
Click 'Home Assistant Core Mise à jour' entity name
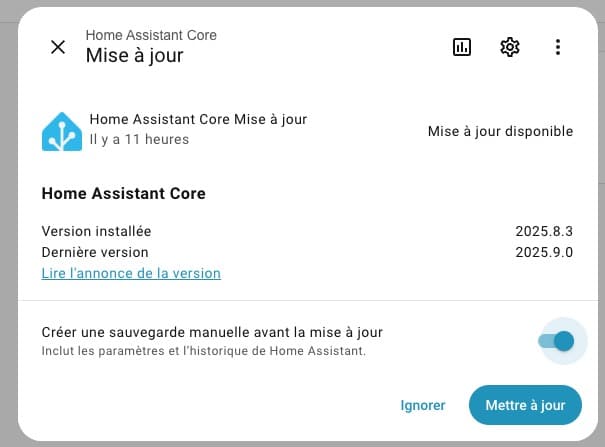point(198,119)
